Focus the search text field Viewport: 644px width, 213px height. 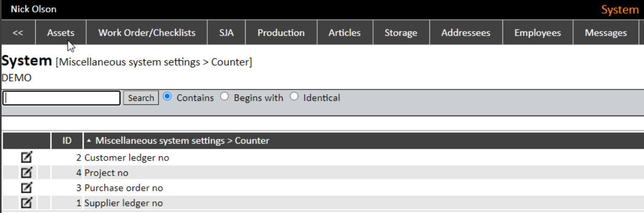(x=62, y=98)
